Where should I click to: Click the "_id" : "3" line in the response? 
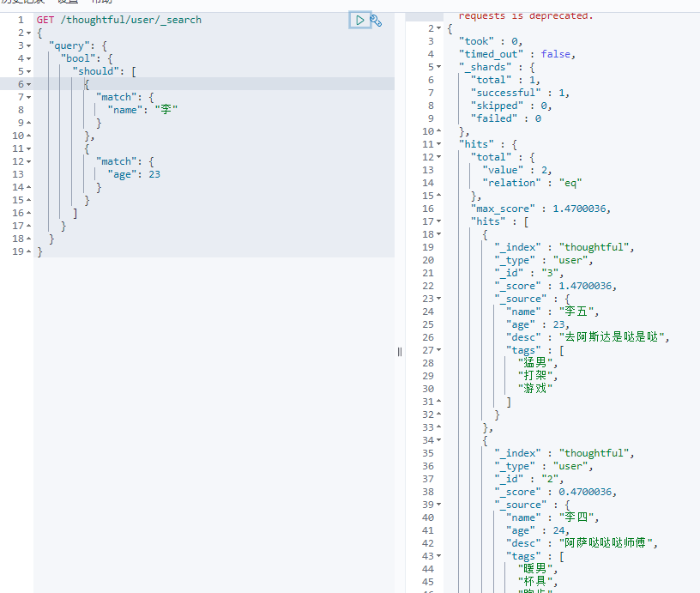(x=529, y=273)
